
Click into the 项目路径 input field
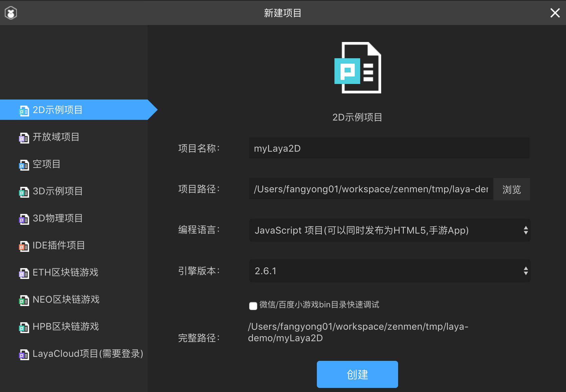[x=371, y=189]
